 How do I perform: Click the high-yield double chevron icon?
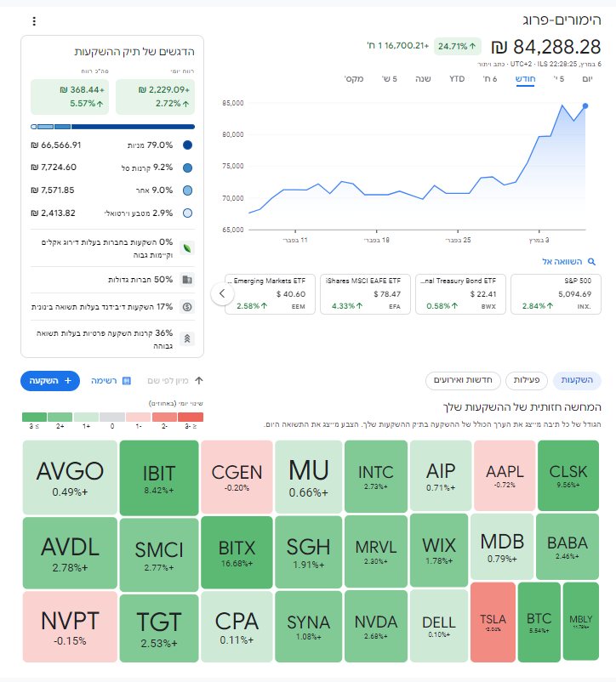coord(187,338)
